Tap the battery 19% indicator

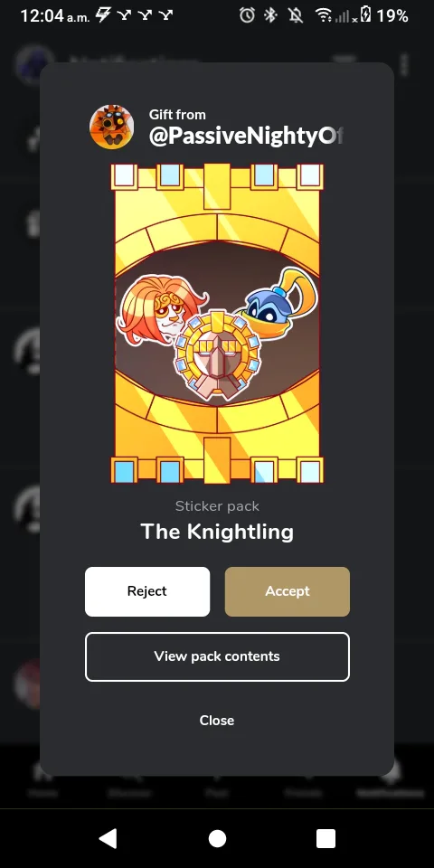(x=384, y=15)
